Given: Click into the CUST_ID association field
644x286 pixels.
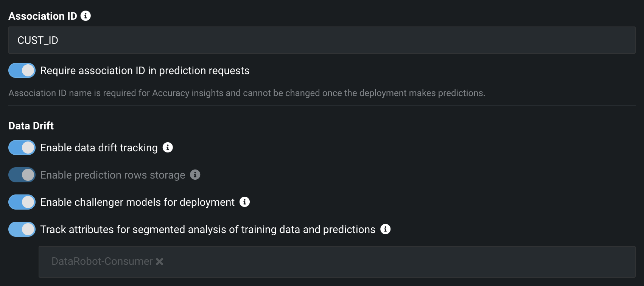Looking at the screenshot, I should 322,40.
